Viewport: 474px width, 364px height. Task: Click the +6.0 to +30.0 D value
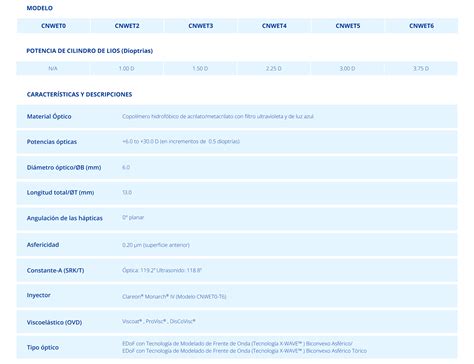[x=181, y=141]
